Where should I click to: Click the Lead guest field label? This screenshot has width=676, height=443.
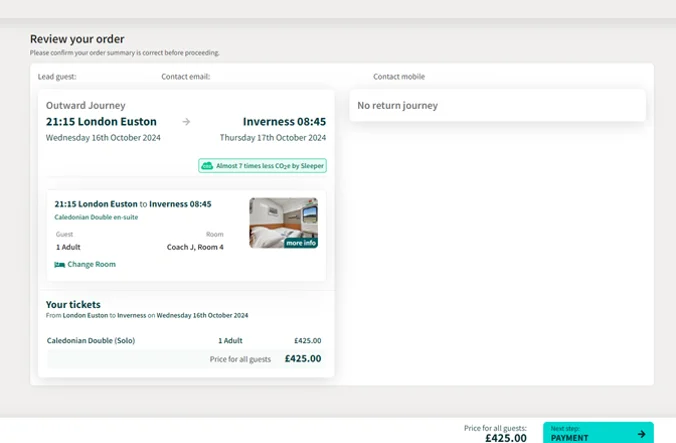57,76
